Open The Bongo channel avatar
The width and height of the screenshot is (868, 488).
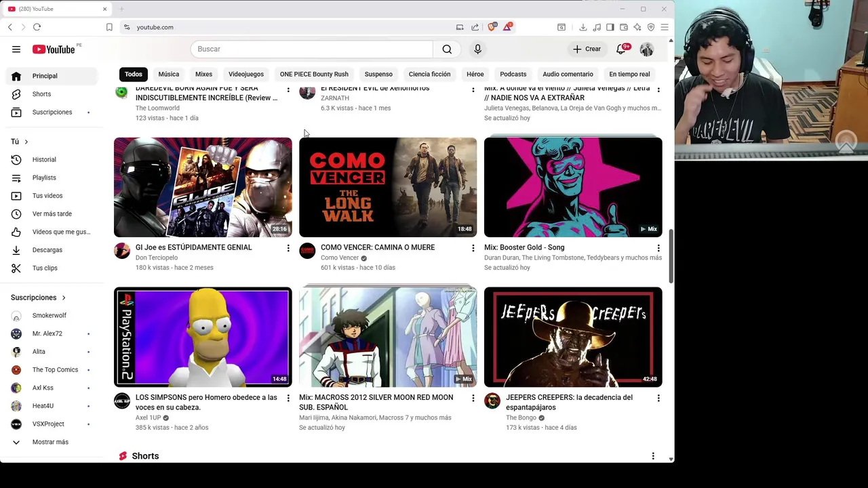click(492, 401)
